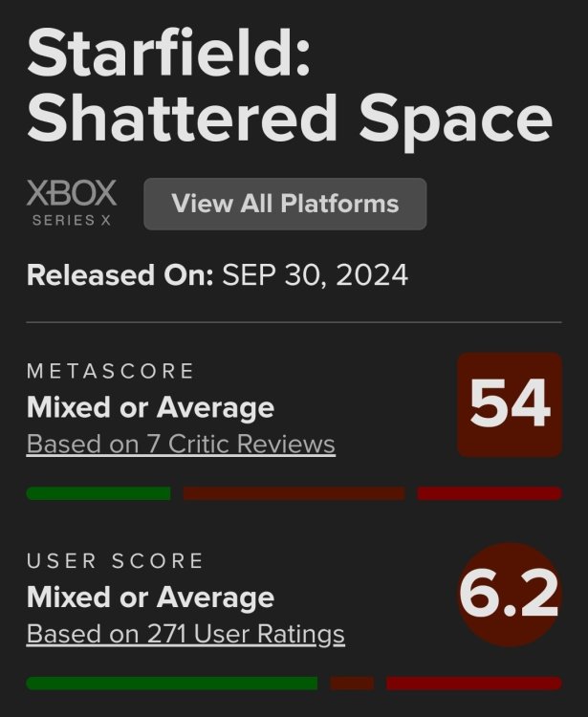Viewport: 588px width, 717px height.
Task: Click the Shattered Space title line
Action: (x=290, y=122)
